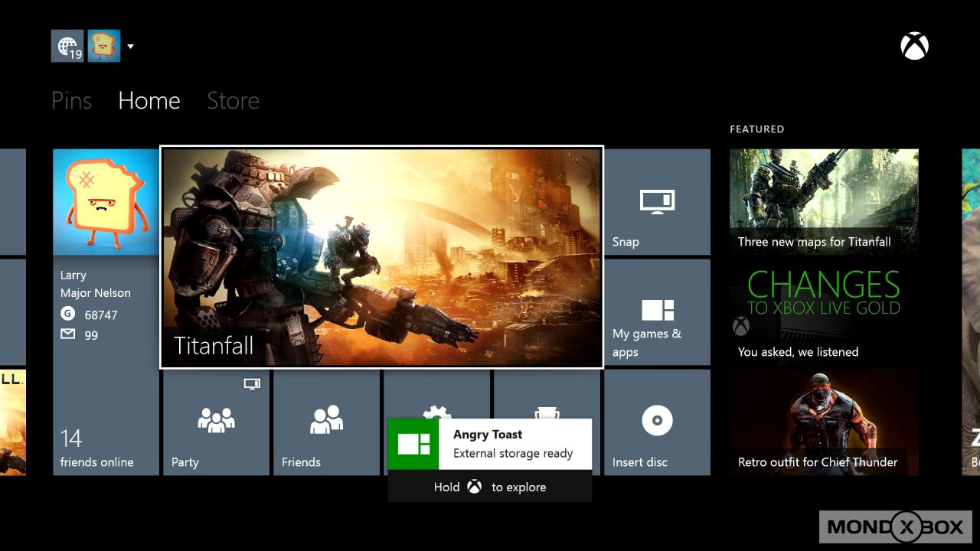Expand the profile dropdown arrow
Screen dimensions: 980x551
(130, 47)
